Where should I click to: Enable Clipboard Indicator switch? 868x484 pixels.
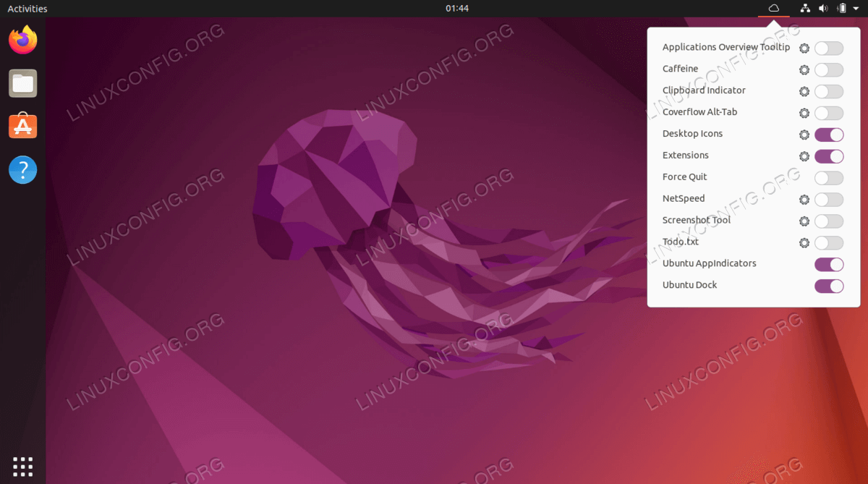pos(829,92)
